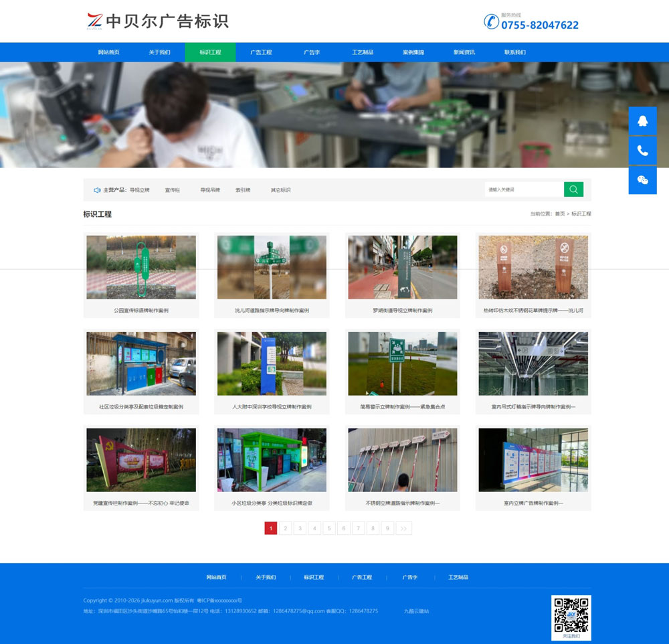Click the >> next pagination button
This screenshot has width=669, height=644.
(402, 528)
